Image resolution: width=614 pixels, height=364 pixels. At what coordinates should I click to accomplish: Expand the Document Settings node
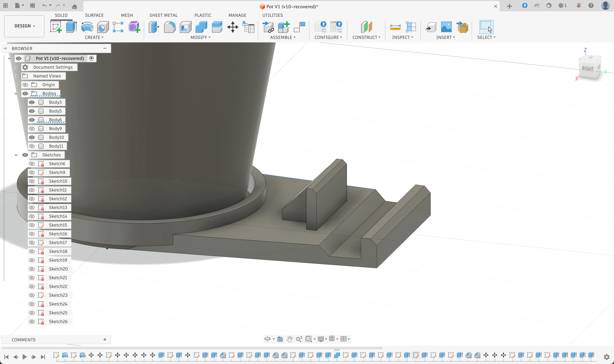coord(16,67)
